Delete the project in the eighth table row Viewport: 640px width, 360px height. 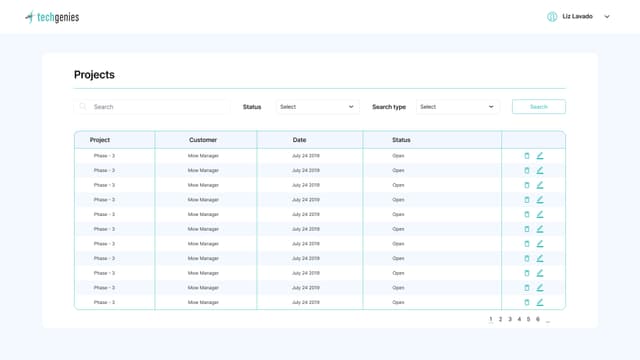pos(527,259)
